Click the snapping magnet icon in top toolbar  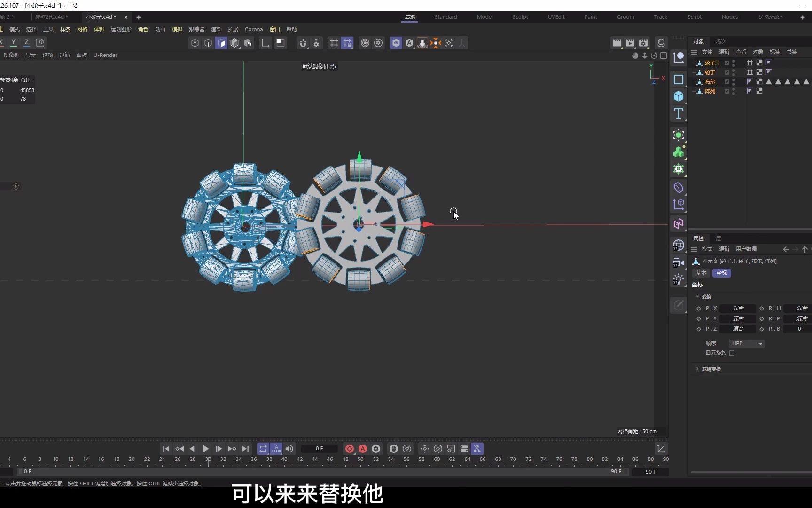tap(303, 43)
